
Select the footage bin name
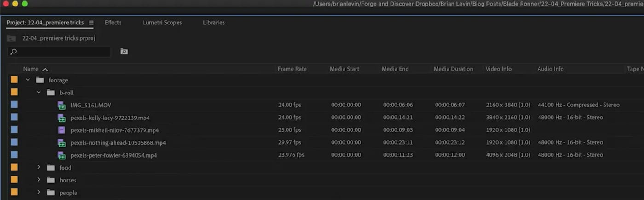[x=58, y=80]
